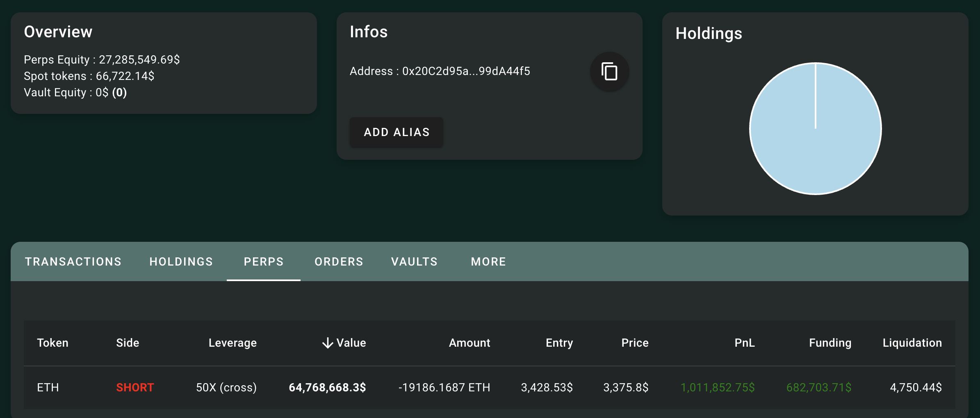Sort positions by Side column header
980x418 pixels.
[x=128, y=343]
